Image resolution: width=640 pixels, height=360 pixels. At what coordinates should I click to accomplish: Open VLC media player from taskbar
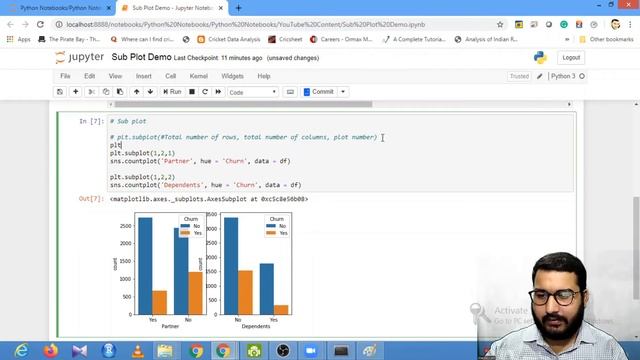click(138, 351)
